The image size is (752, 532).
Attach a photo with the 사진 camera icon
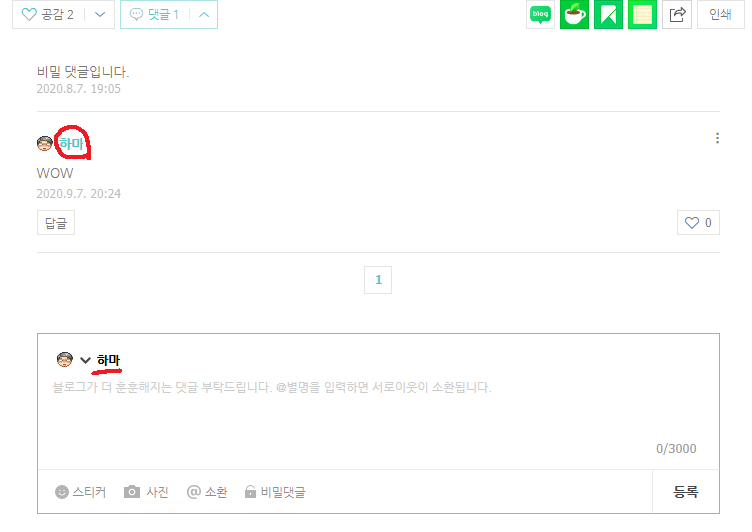click(x=146, y=492)
